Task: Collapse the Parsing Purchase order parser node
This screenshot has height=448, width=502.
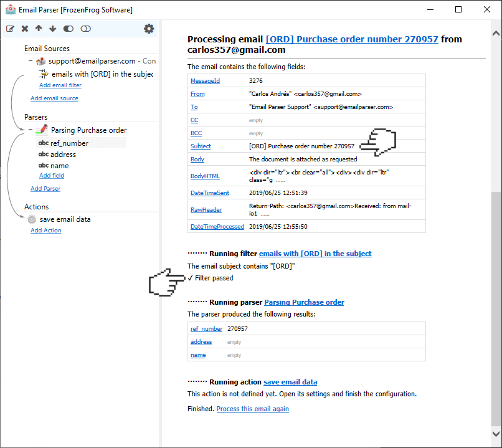Action: pyautogui.click(x=31, y=130)
